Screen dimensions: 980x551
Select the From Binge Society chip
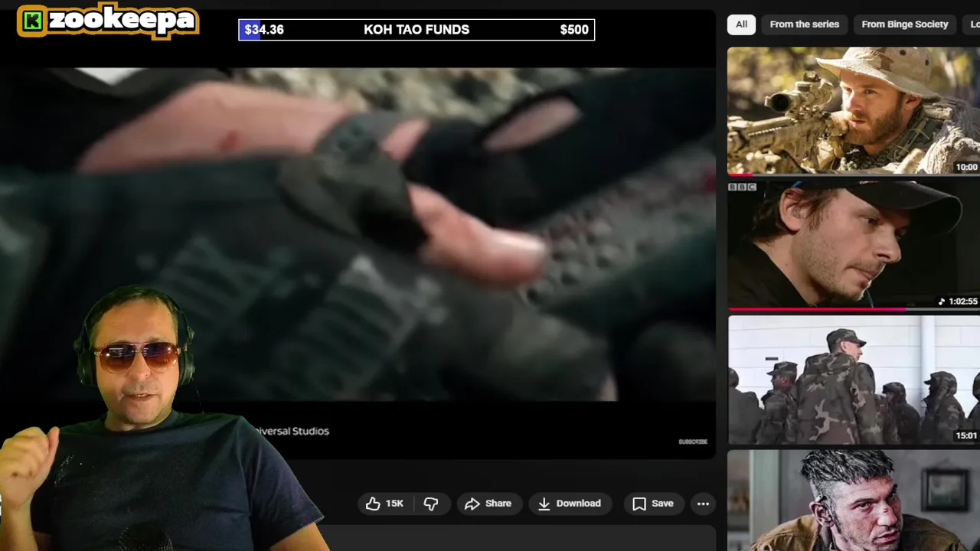coord(904,24)
